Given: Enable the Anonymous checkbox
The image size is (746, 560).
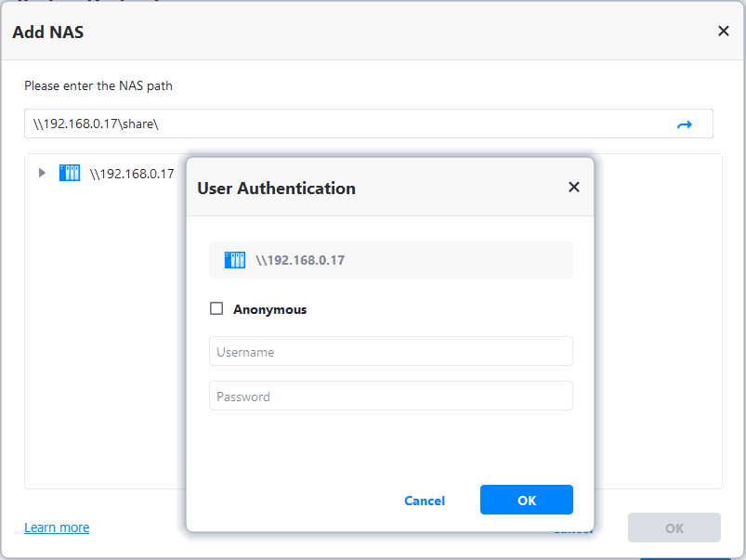Looking at the screenshot, I should coord(216,309).
